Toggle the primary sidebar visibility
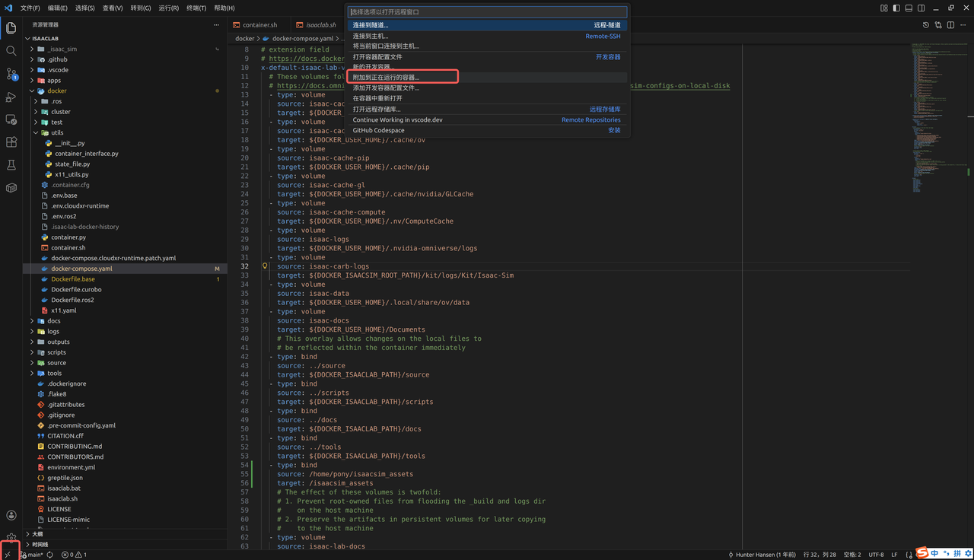The height and width of the screenshot is (560, 974). (896, 8)
